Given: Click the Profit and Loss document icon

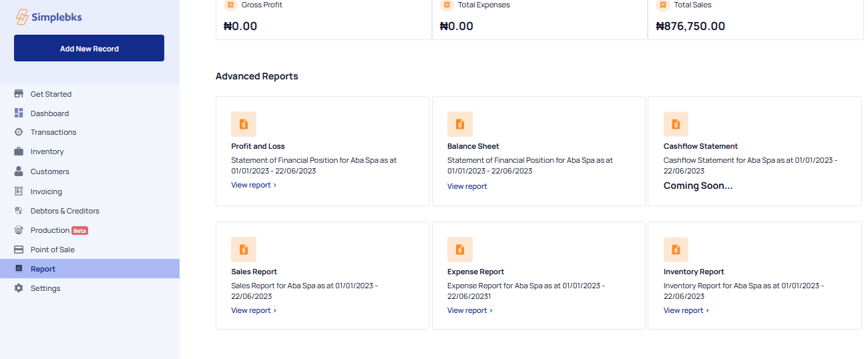Looking at the screenshot, I should click(x=244, y=124).
